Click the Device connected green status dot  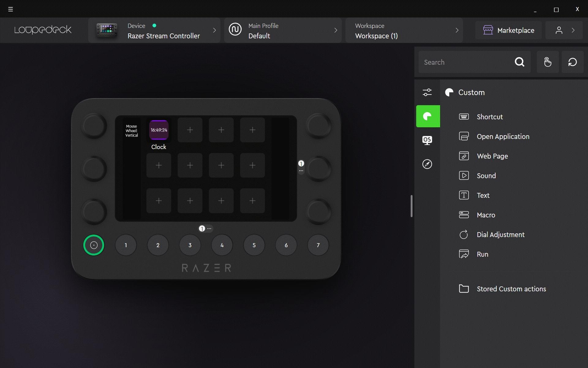click(154, 25)
